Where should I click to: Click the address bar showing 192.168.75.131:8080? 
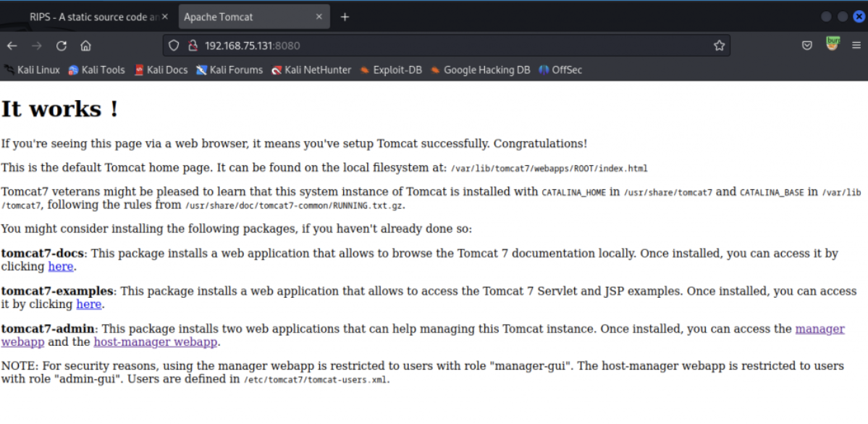[446, 46]
